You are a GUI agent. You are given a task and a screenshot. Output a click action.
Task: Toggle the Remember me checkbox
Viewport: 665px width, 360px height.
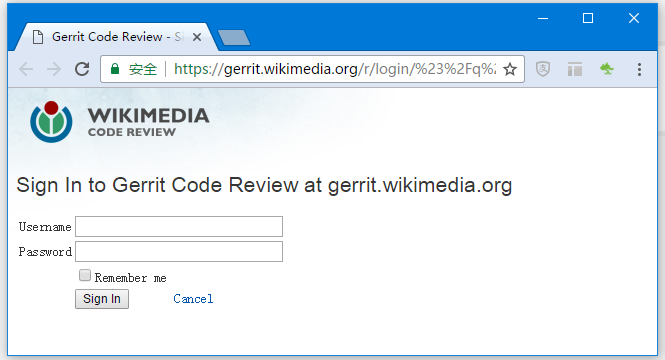pyautogui.click(x=85, y=276)
